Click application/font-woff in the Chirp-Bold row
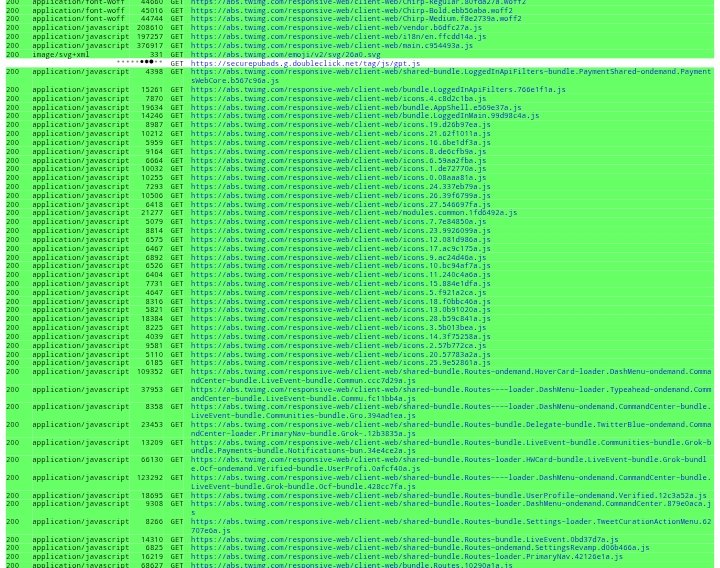Viewport: 720px width, 568px height. click(78, 10)
